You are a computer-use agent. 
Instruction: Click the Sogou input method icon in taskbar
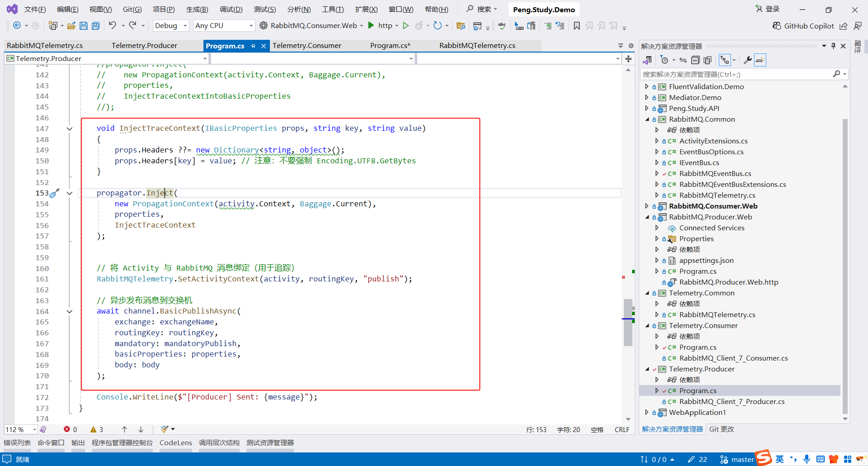[764, 457]
